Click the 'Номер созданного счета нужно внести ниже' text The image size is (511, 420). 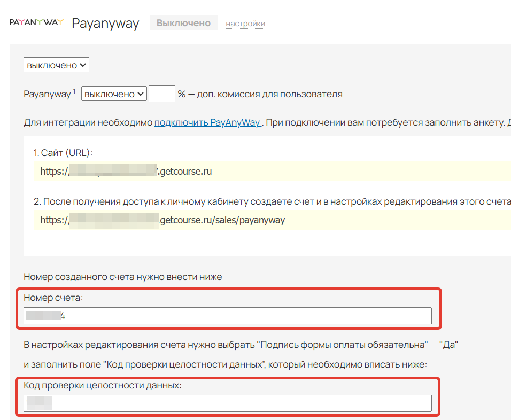123,277
